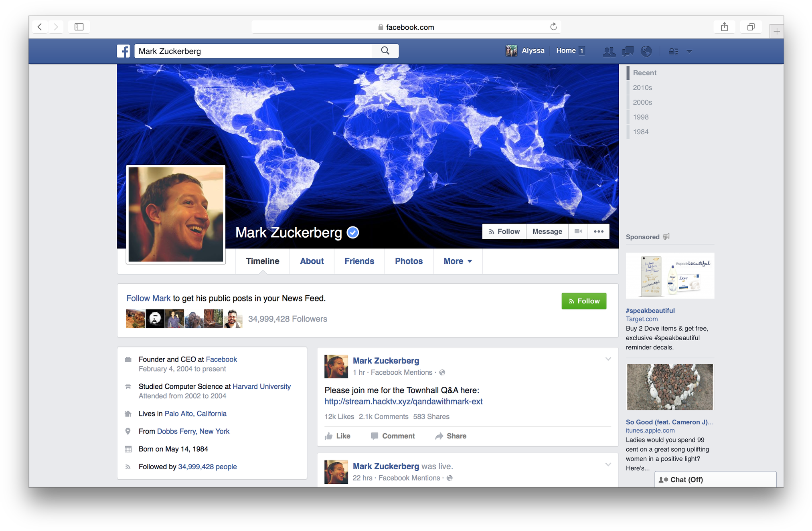This screenshot has height=531, width=812.
Task: Click the So Good (feat. Cameron J) ad title
Action: [x=670, y=422]
